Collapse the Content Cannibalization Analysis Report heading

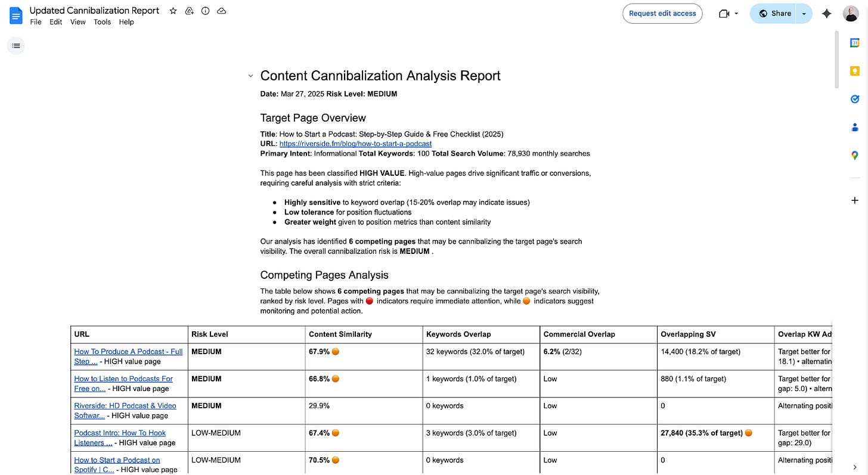click(250, 76)
